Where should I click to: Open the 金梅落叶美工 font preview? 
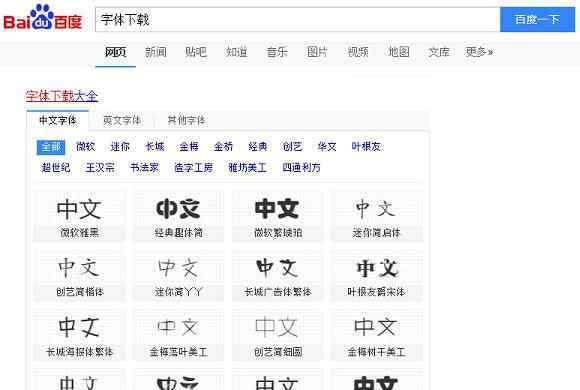pyautogui.click(x=178, y=335)
